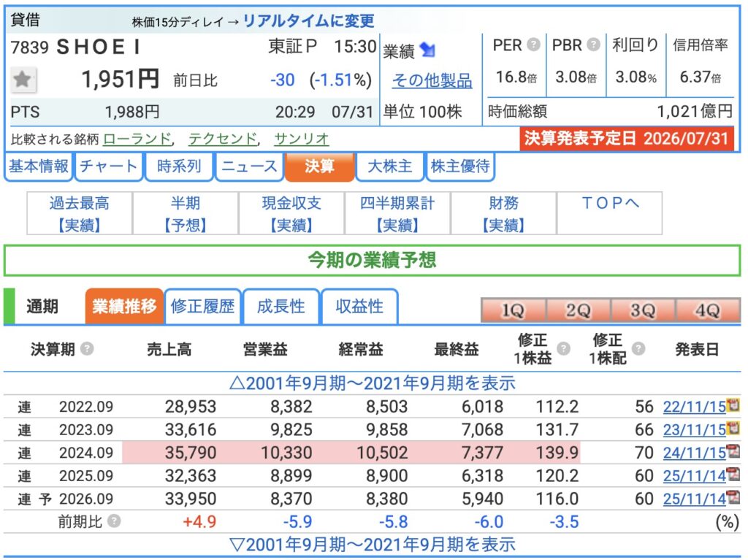This screenshot has width=748, height=560.
Task: Open the その他製品 sector link
Action: click(432, 80)
